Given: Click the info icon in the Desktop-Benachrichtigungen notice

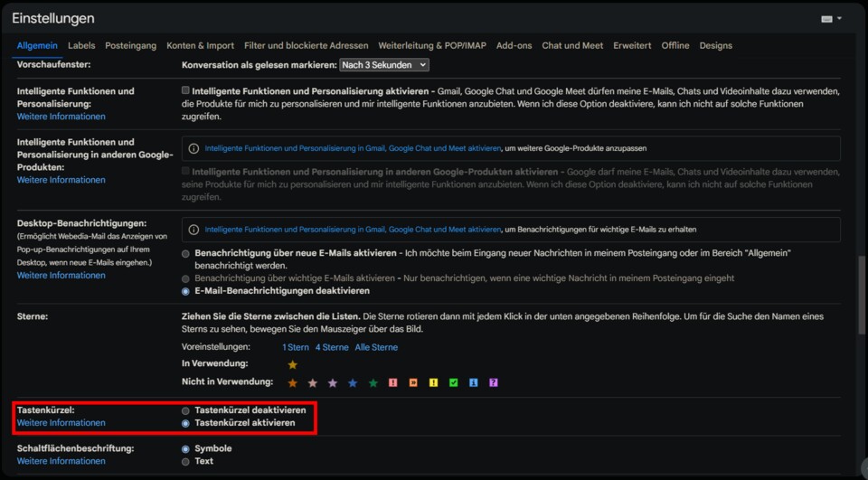Looking at the screenshot, I should tap(193, 230).
